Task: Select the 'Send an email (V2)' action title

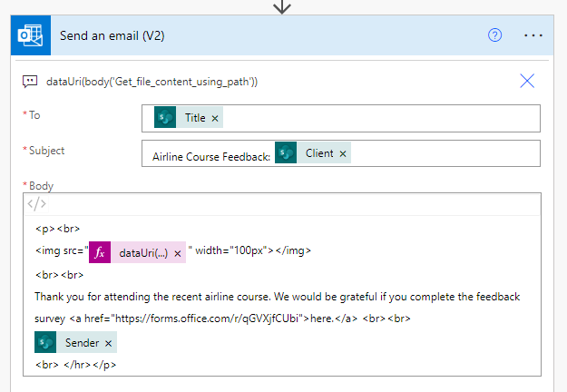Action: (112, 36)
